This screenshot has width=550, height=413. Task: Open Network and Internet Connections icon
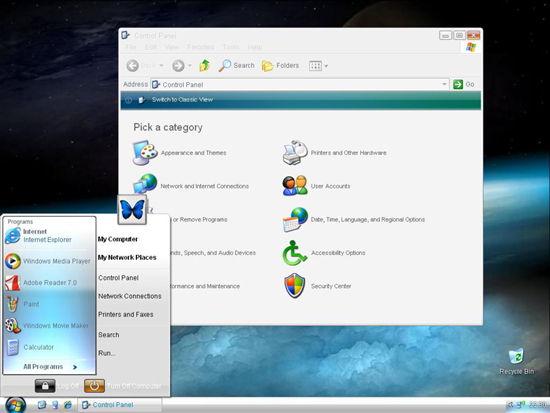[145, 184]
